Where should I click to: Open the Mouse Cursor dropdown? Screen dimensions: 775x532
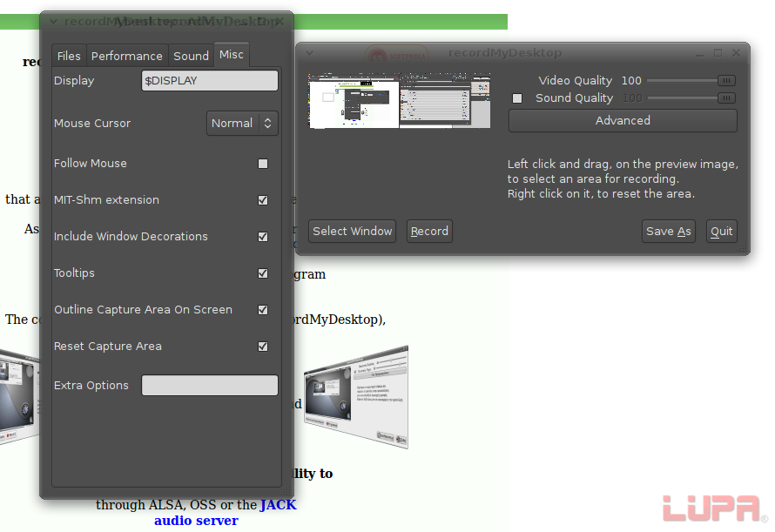(x=242, y=123)
